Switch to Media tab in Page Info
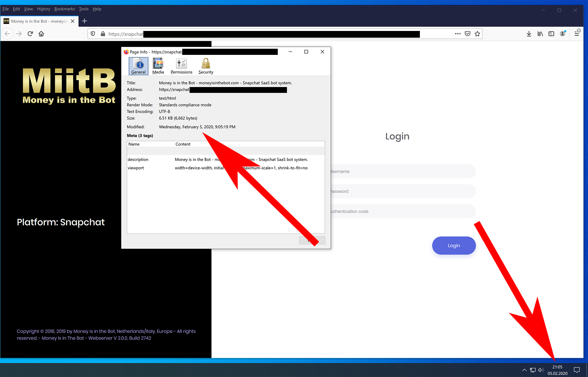The width and height of the screenshot is (588, 377). [x=158, y=66]
